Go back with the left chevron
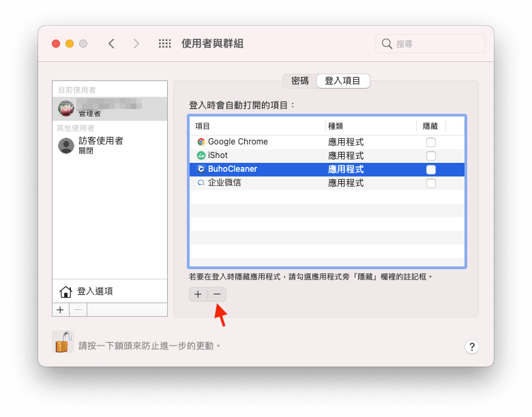Screen dimensions: 532x417 [111, 44]
